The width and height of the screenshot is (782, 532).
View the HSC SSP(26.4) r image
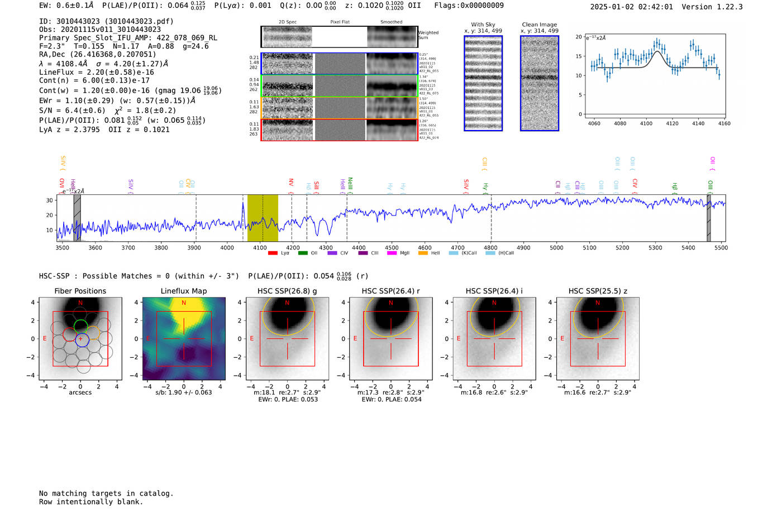391,339
